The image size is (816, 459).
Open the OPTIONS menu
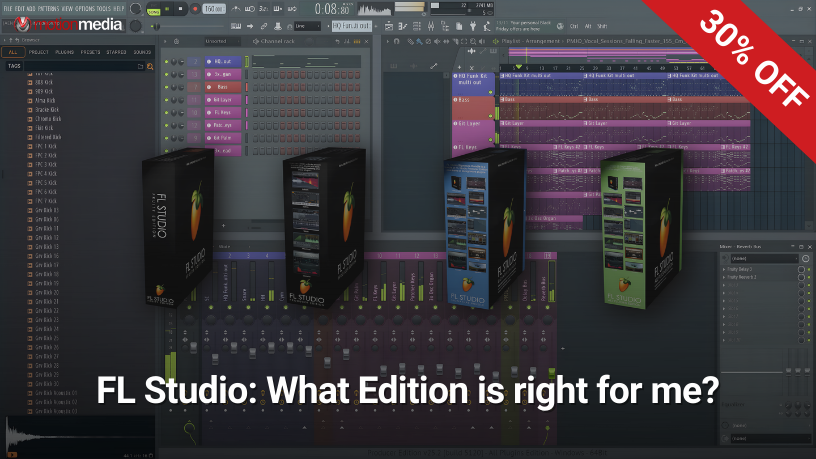point(85,8)
